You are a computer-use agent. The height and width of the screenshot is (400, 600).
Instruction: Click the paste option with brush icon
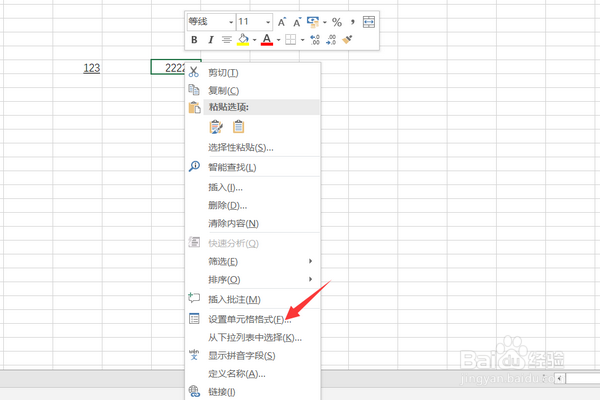tap(216, 127)
